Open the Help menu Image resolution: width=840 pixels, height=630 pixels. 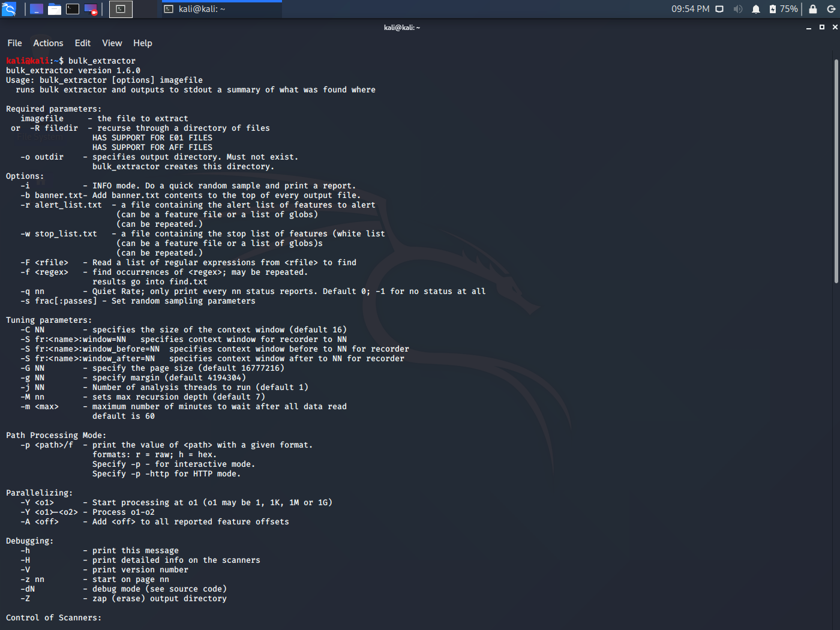pos(143,43)
